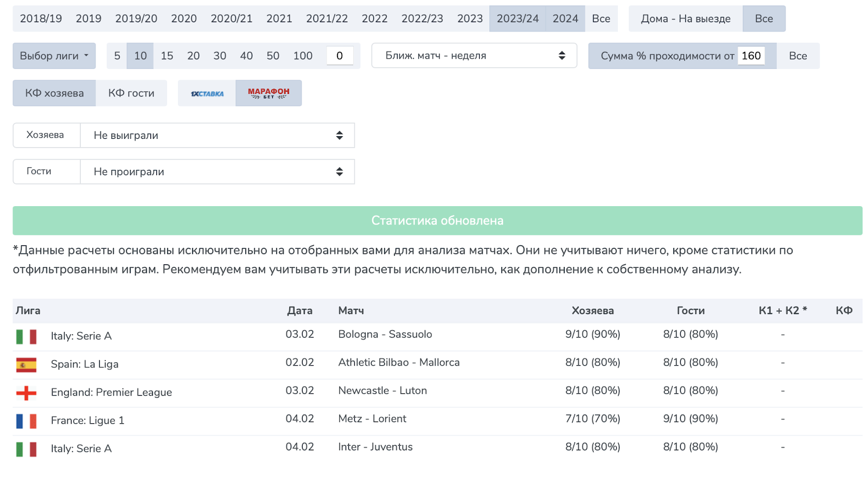Open the Хозяева Не выиграли dropdown
This screenshot has height=484, width=868.
218,135
